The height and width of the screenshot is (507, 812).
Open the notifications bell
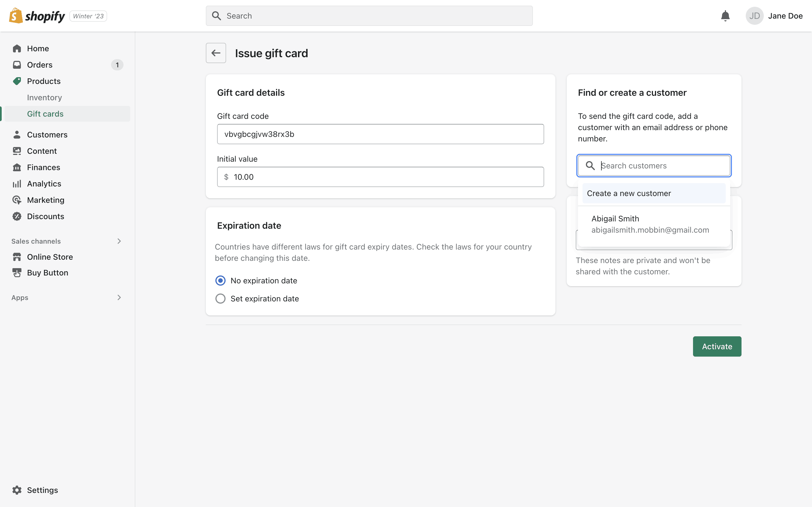[x=725, y=16]
